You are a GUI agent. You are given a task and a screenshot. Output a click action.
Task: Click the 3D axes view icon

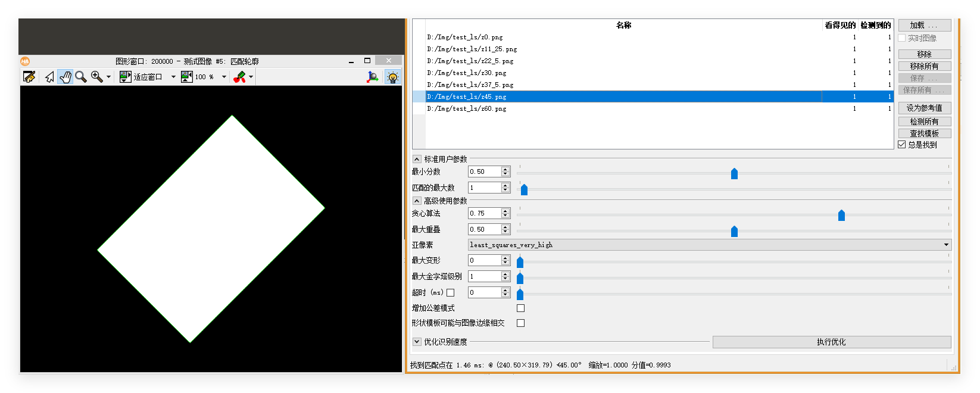click(373, 77)
